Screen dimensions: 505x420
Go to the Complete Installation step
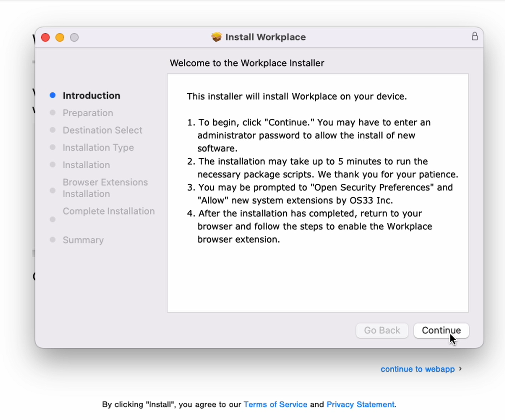click(x=108, y=211)
